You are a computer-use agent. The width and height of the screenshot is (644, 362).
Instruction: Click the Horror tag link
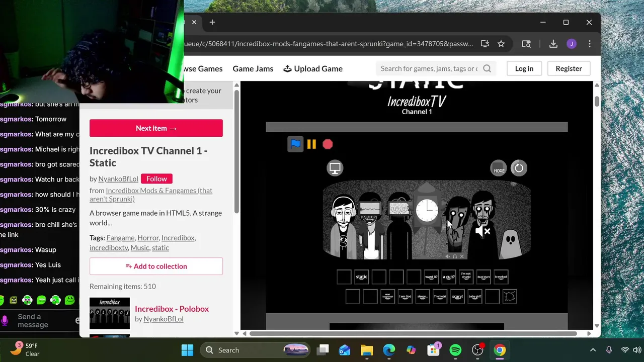pos(148,238)
